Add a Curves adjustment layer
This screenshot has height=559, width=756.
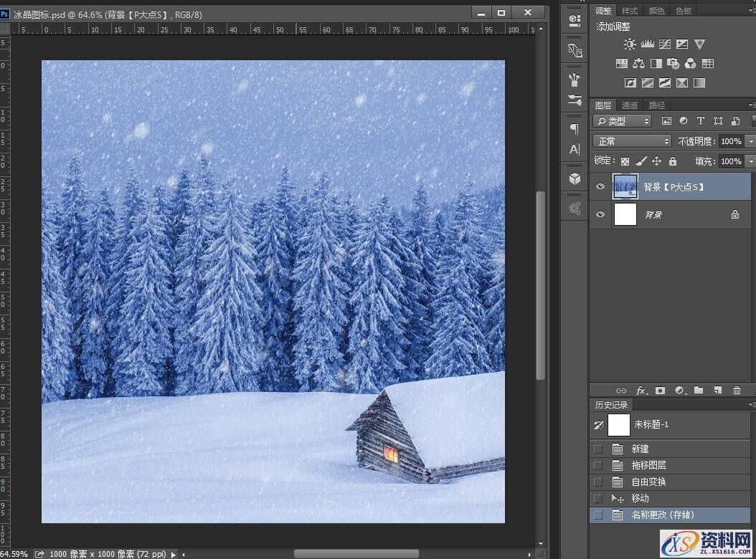(665, 44)
